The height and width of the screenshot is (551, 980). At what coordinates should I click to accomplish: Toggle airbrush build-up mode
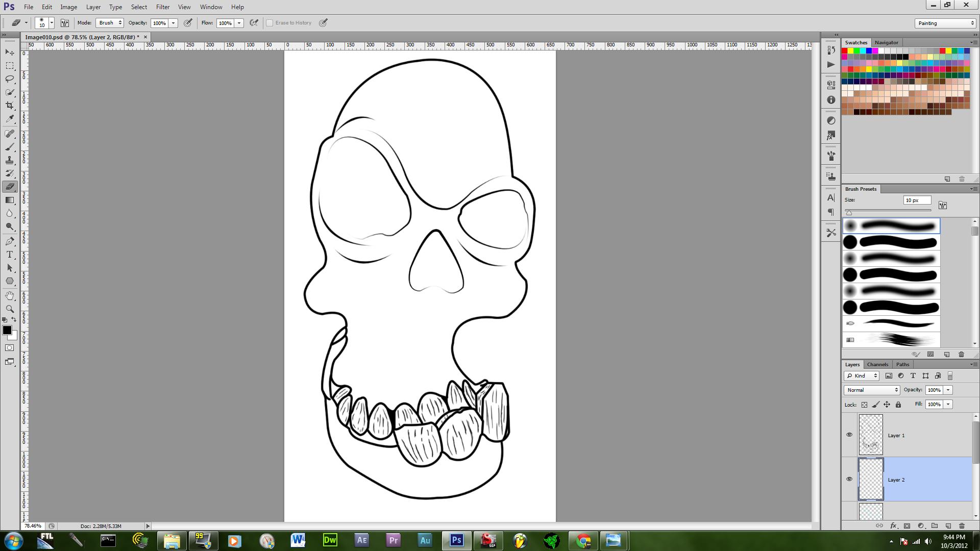(x=254, y=23)
